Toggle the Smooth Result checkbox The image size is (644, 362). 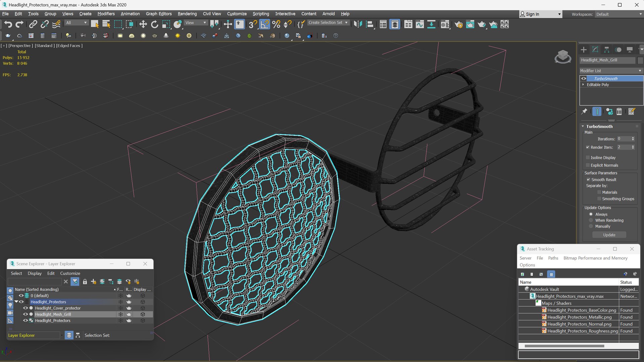click(x=588, y=180)
